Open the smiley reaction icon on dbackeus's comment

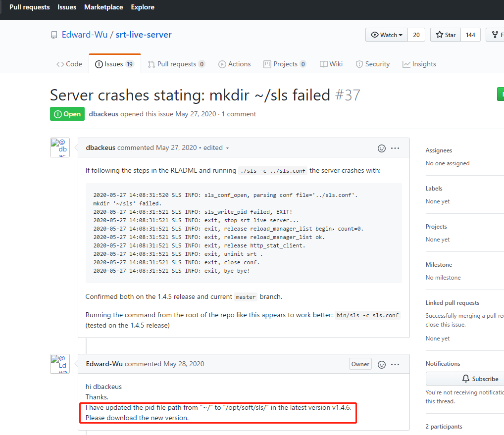381,148
